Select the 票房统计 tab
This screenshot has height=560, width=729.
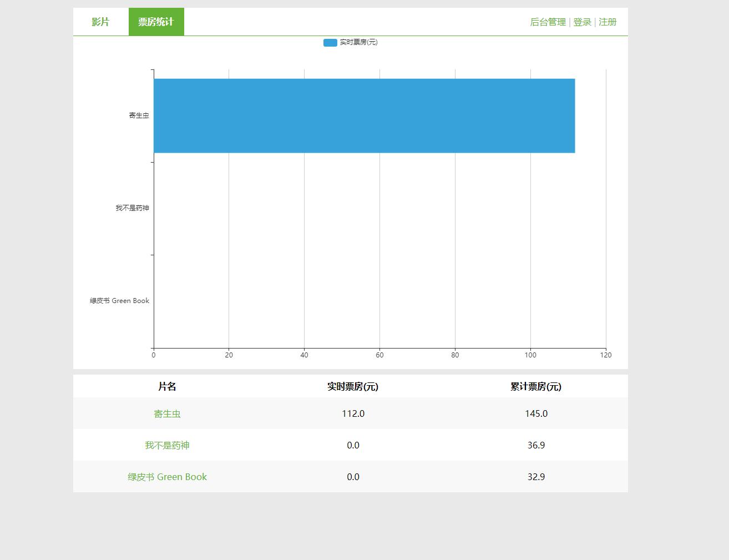click(x=156, y=22)
